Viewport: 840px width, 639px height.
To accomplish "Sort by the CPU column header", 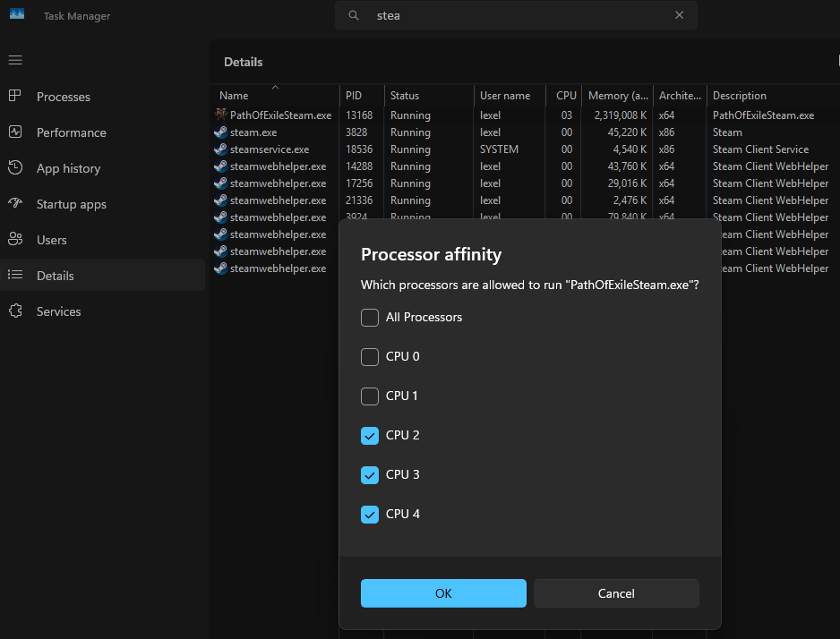I will click(563, 95).
